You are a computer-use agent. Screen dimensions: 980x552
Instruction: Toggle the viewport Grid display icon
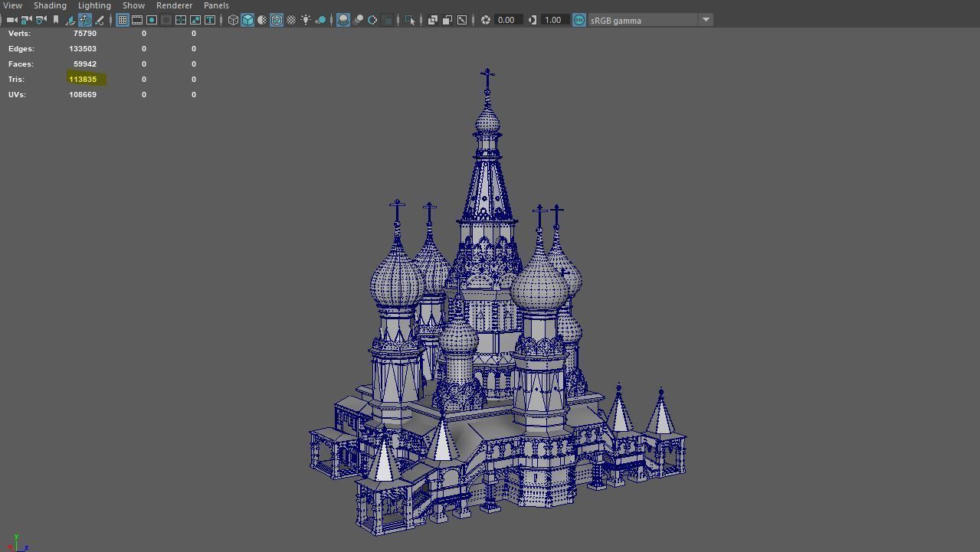(123, 20)
